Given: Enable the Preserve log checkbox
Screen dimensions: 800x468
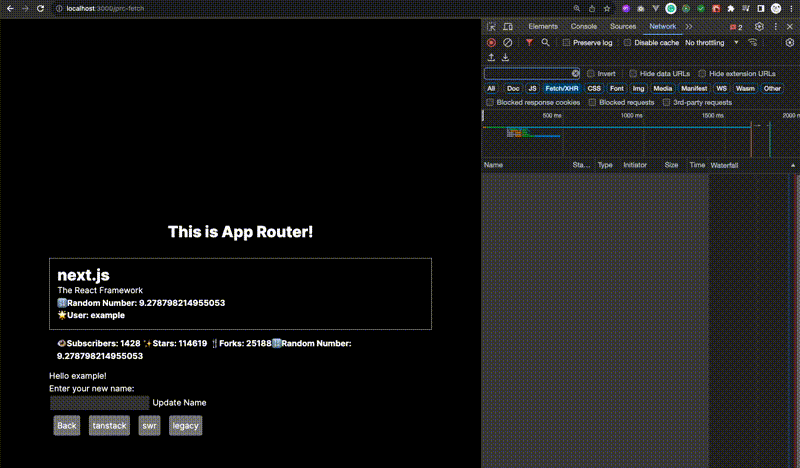Looking at the screenshot, I should coord(566,43).
